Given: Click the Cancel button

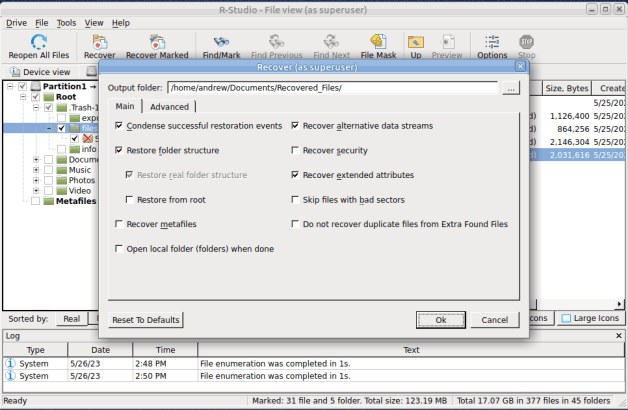Looking at the screenshot, I should [x=495, y=320].
